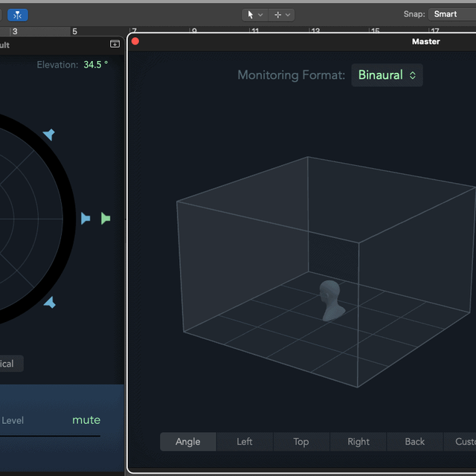Open the Monitoring Format Binaural dropdown
This screenshot has height=476, width=476.
(x=387, y=75)
